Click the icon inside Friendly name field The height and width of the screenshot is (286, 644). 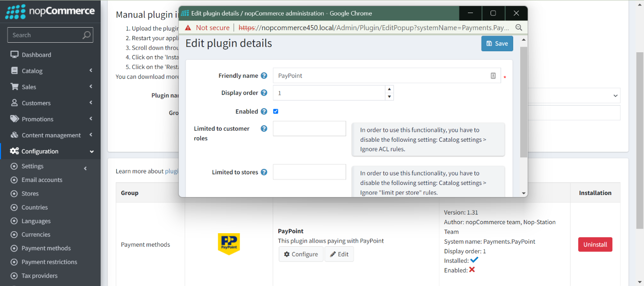pyautogui.click(x=493, y=76)
